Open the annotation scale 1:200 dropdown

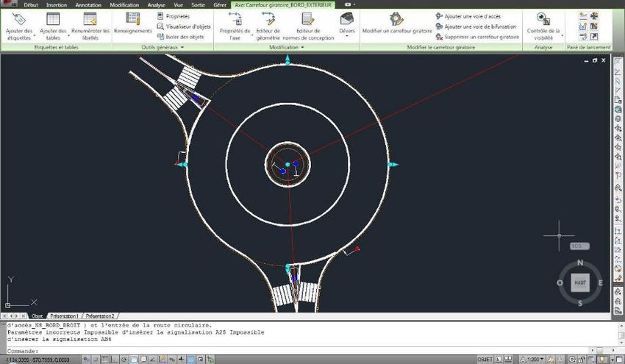click(527, 360)
